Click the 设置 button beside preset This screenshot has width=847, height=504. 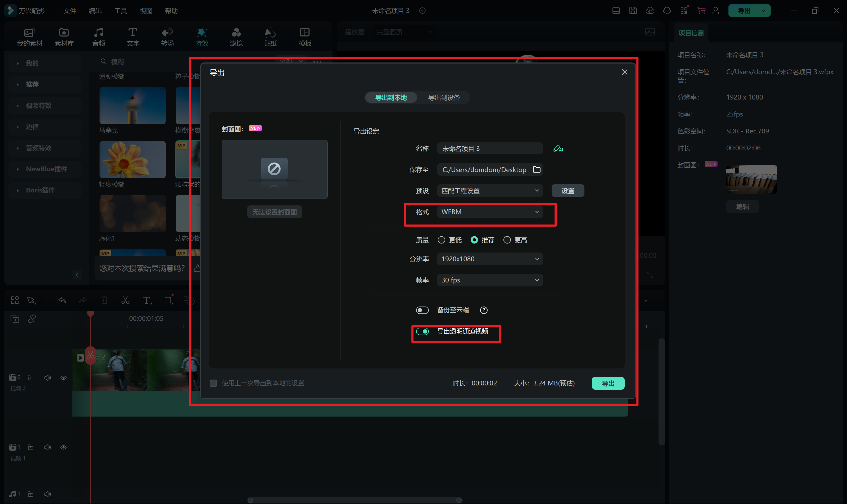pyautogui.click(x=567, y=191)
